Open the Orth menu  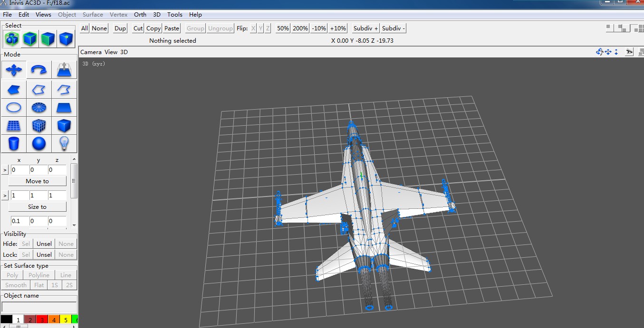point(140,15)
